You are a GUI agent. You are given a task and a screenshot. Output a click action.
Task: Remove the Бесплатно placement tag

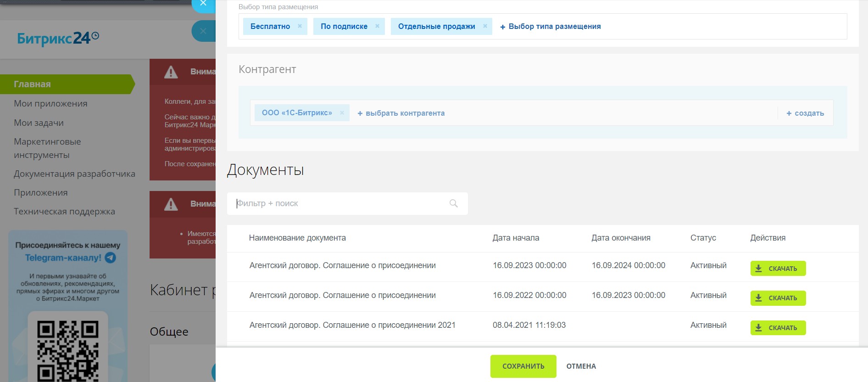point(300,26)
